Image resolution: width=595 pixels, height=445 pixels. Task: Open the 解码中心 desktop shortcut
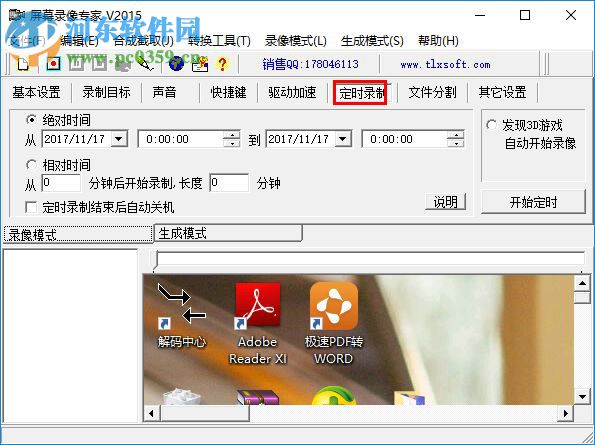pyautogui.click(x=182, y=316)
